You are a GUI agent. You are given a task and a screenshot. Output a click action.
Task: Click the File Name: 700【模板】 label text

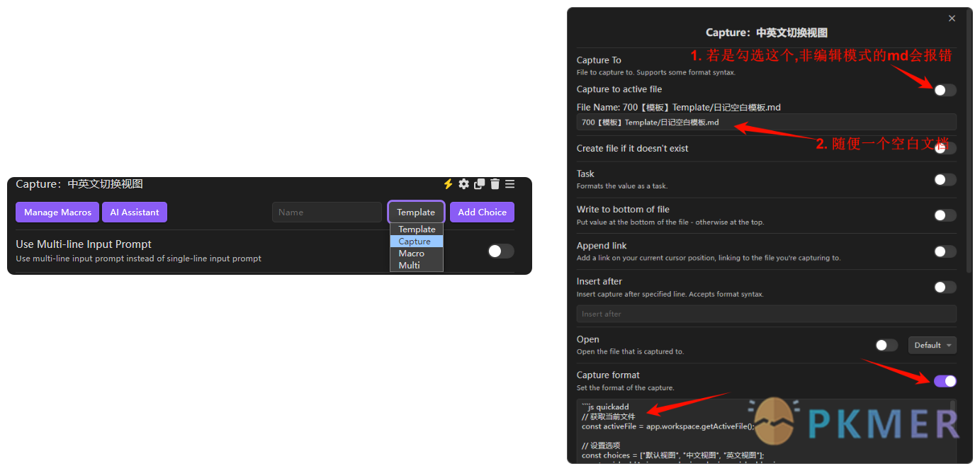tap(679, 108)
